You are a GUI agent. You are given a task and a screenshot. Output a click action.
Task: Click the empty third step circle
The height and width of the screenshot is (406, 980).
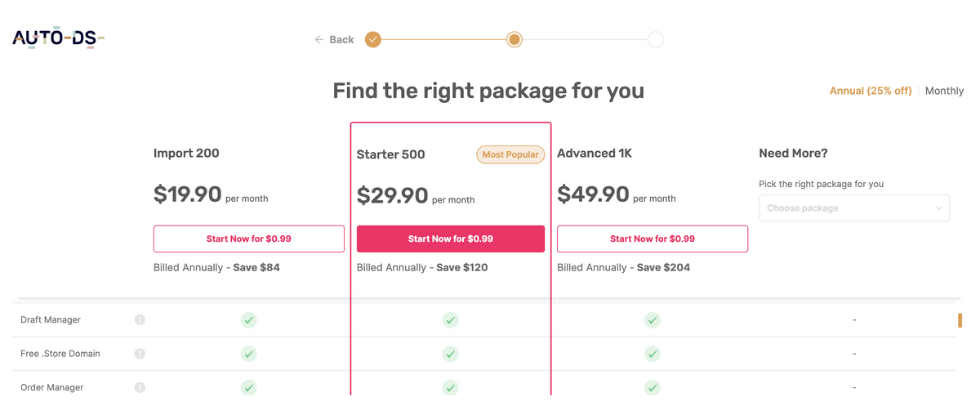point(655,39)
